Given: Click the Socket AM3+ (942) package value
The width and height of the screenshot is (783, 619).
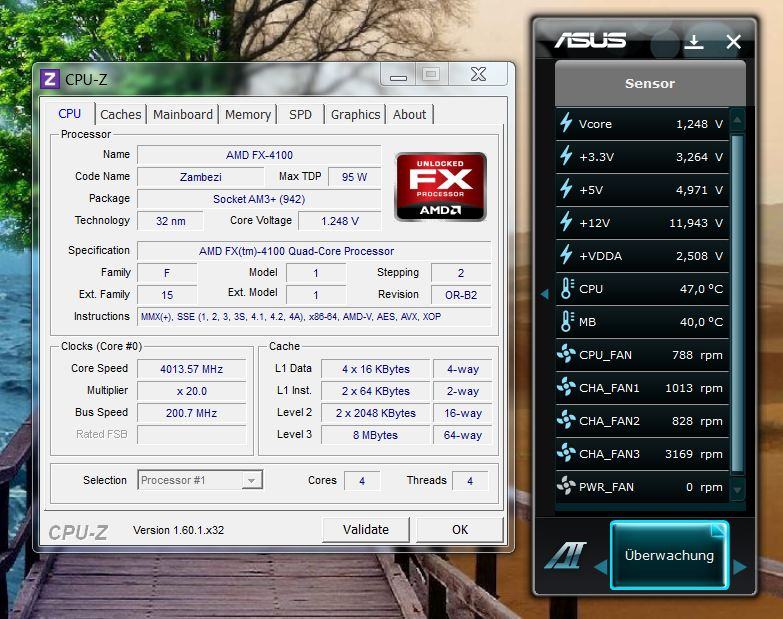Looking at the screenshot, I should [259, 199].
